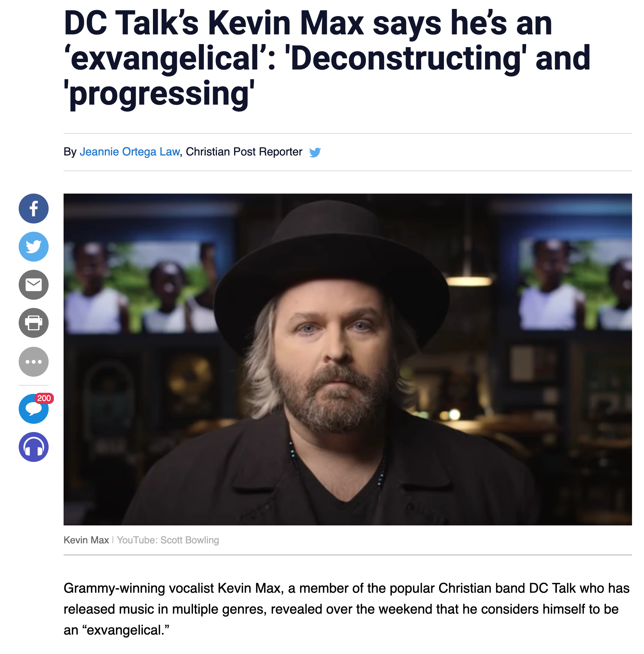Screen dimensions: 644x654
Task: Email this article using the envelope icon
Action: [34, 285]
